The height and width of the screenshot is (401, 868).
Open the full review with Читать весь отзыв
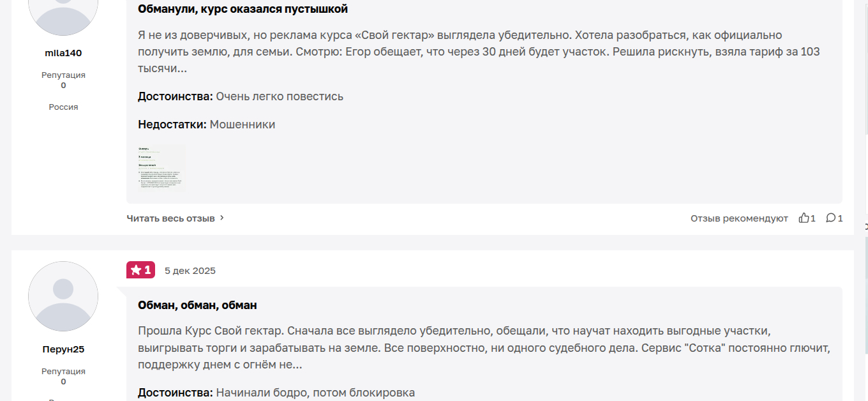tap(170, 218)
